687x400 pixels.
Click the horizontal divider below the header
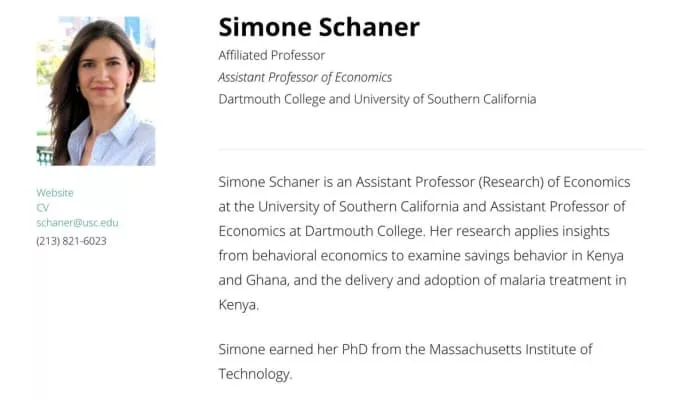[x=431, y=149]
